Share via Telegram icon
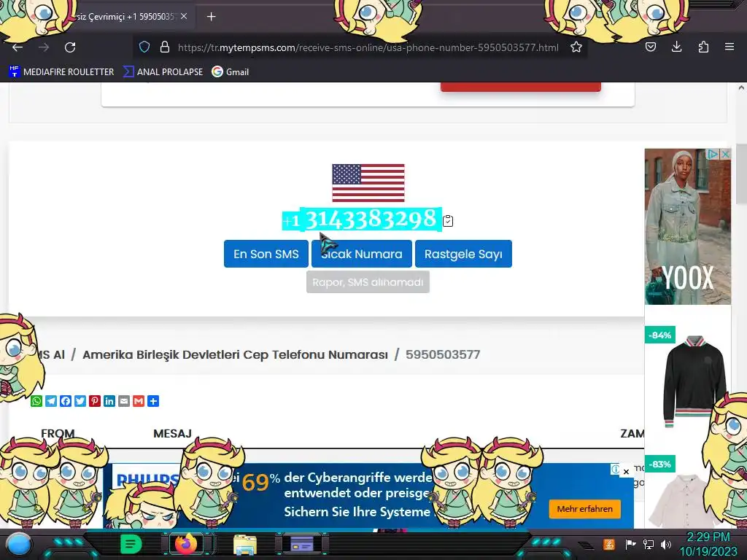The width and height of the screenshot is (747, 560). 51,401
